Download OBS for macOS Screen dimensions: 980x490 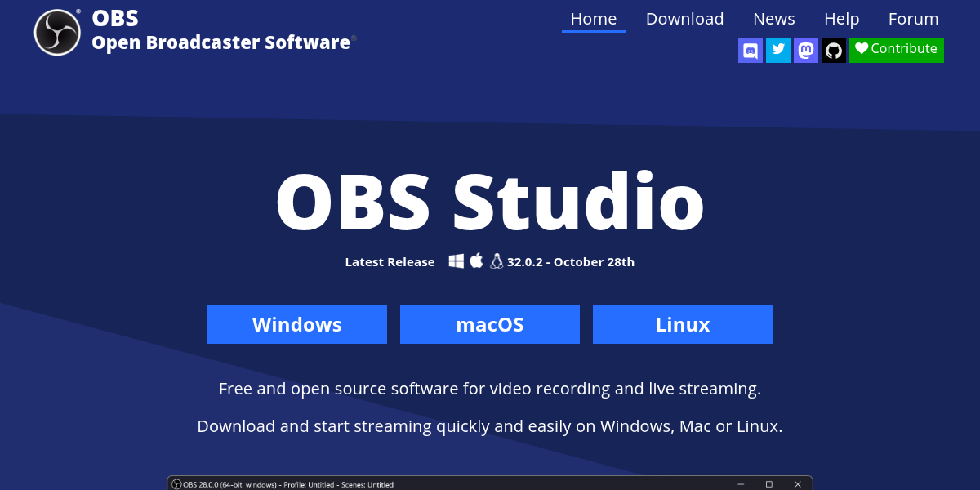pyautogui.click(x=490, y=324)
